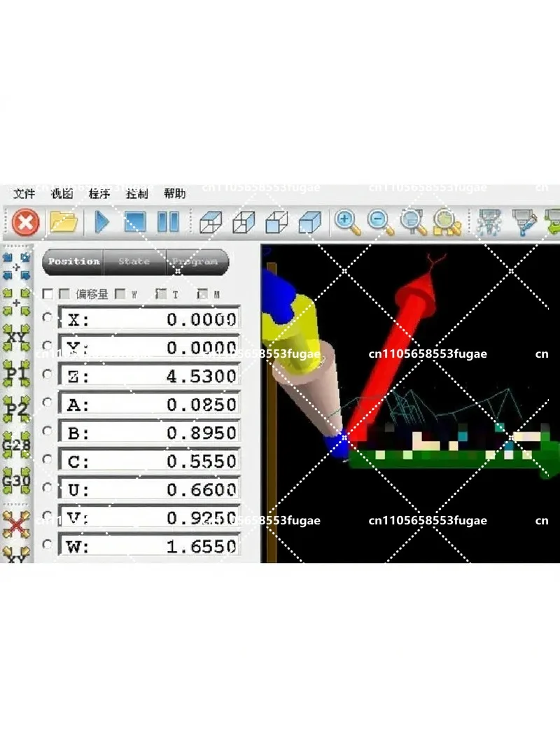Select the leftmost wireframe cube view icon
560x747 pixels.
[x=211, y=222]
